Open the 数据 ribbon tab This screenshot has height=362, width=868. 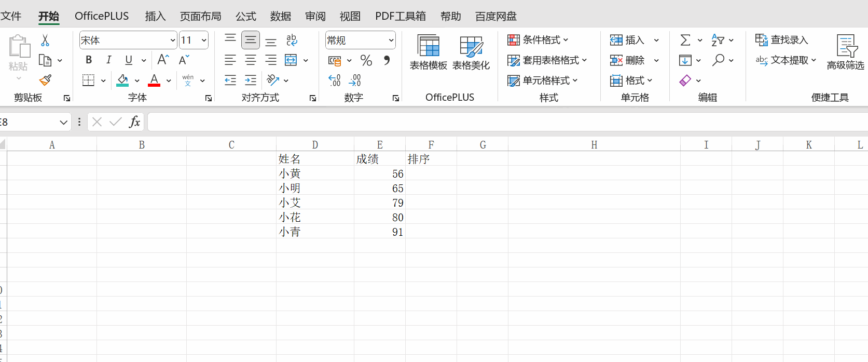point(280,16)
